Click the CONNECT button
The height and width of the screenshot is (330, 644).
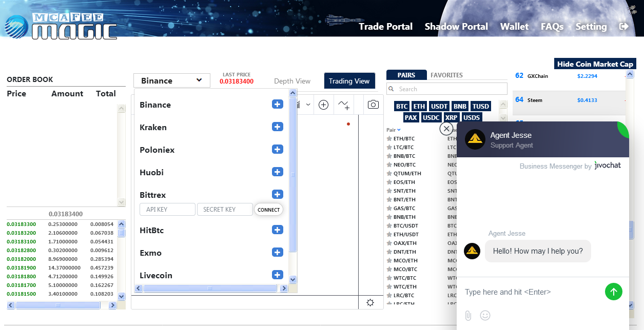click(269, 210)
